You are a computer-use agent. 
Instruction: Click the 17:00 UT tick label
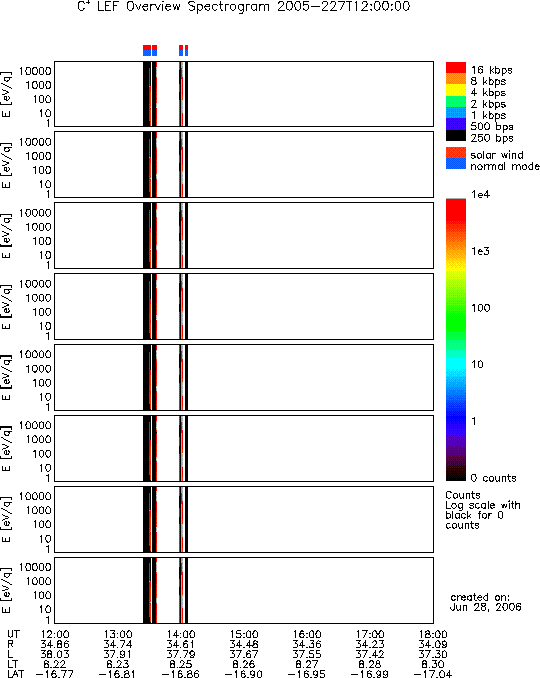pyautogui.click(x=370, y=634)
